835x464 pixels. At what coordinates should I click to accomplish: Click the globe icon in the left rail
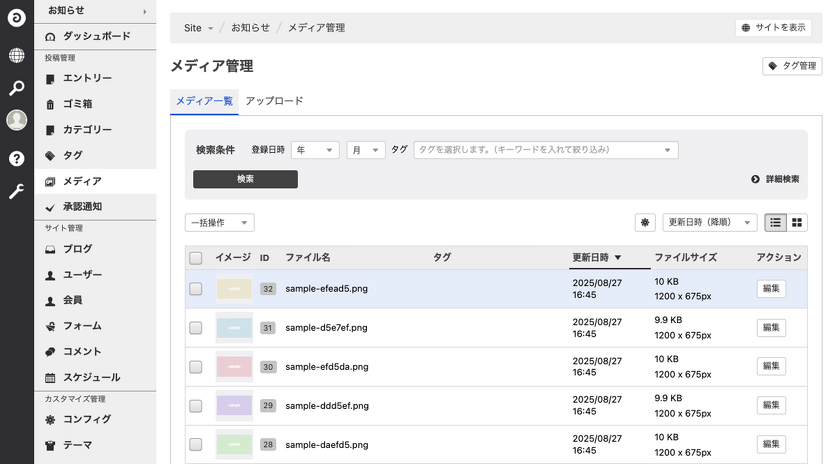[x=16, y=55]
